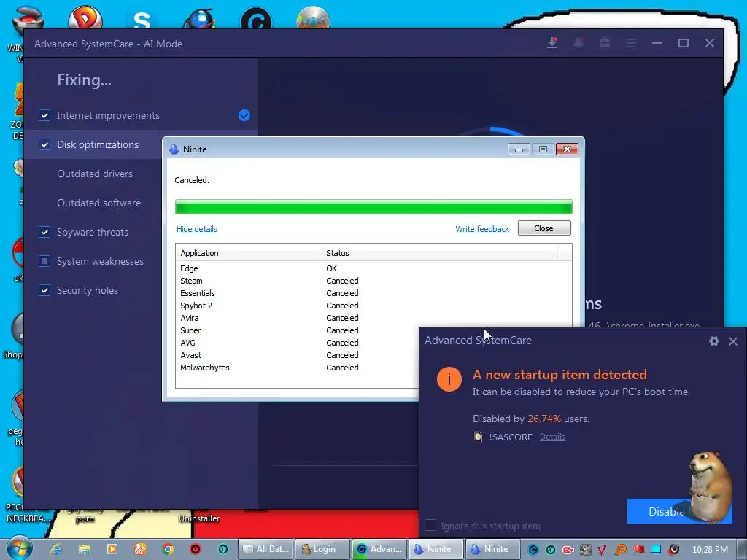This screenshot has height=560, width=747.
Task: Click the Ninite logo in dialog title bar
Action: click(174, 149)
